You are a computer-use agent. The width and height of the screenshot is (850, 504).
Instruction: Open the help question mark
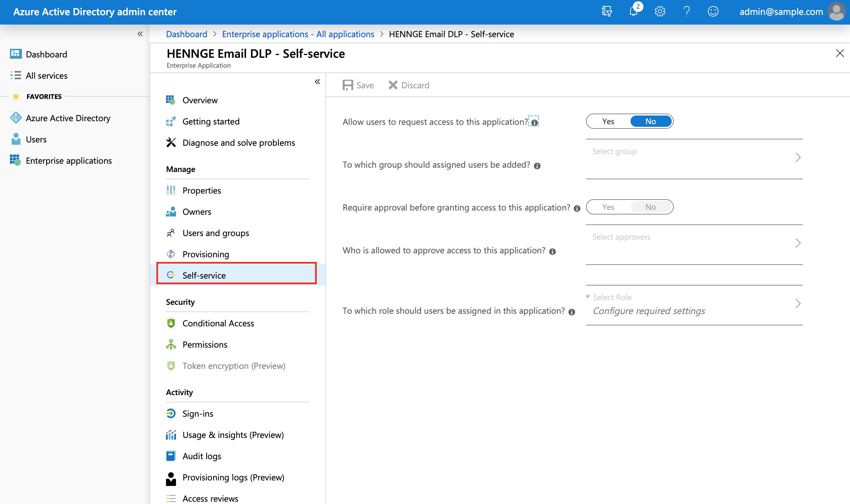(x=686, y=12)
